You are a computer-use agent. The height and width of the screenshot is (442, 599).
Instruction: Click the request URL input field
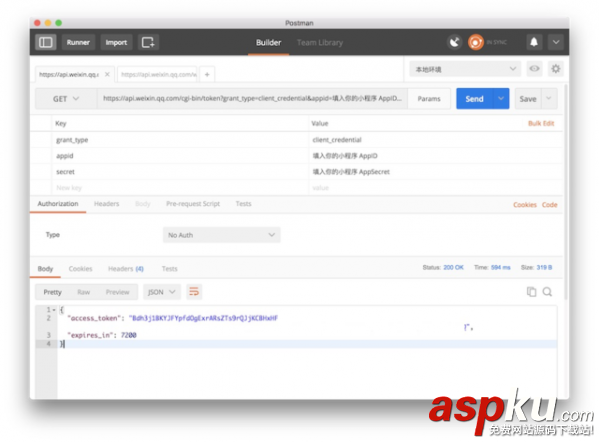(x=252, y=99)
